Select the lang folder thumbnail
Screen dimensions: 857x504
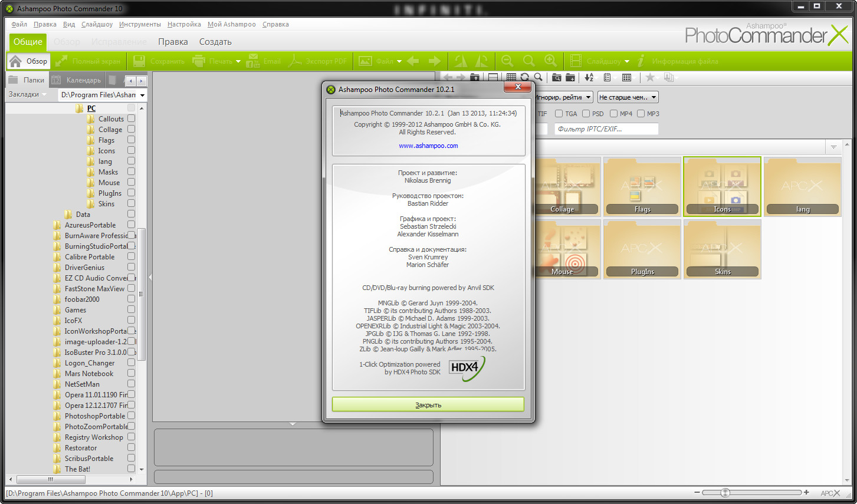[x=803, y=186]
